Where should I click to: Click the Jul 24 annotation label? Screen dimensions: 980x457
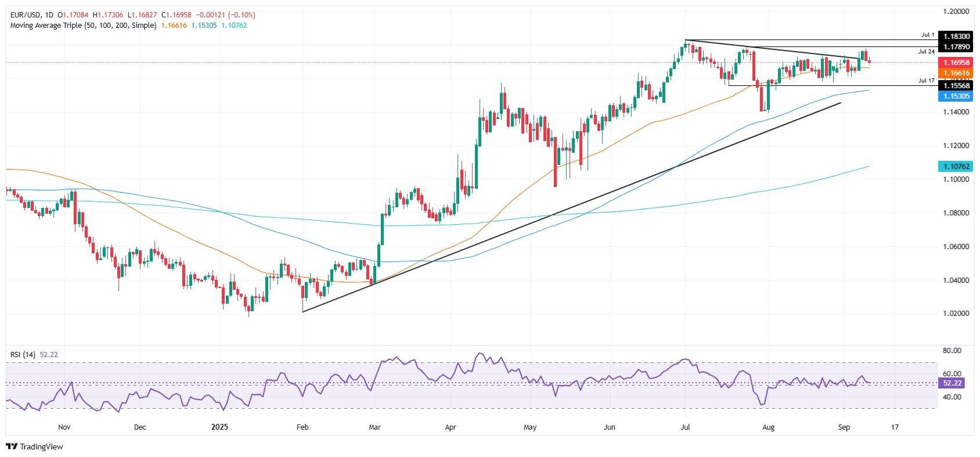tap(926, 52)
